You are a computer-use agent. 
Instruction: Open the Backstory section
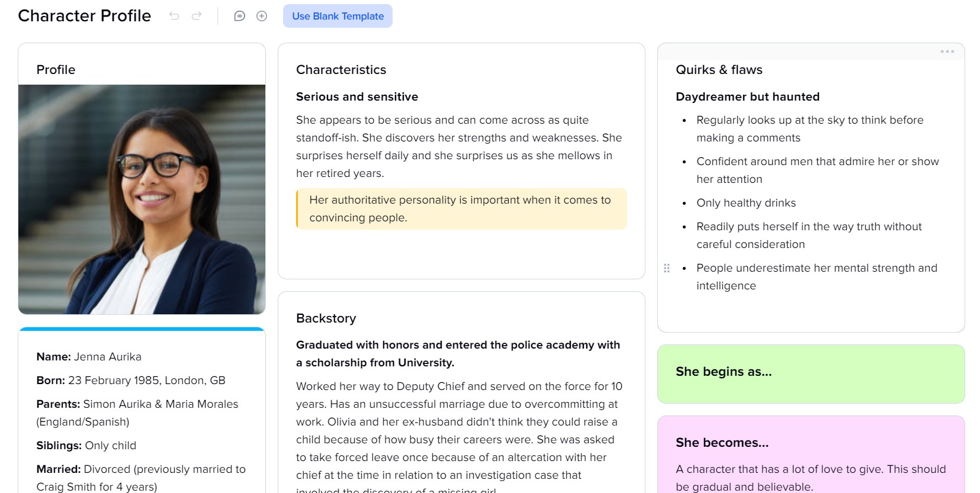point(326,318)
